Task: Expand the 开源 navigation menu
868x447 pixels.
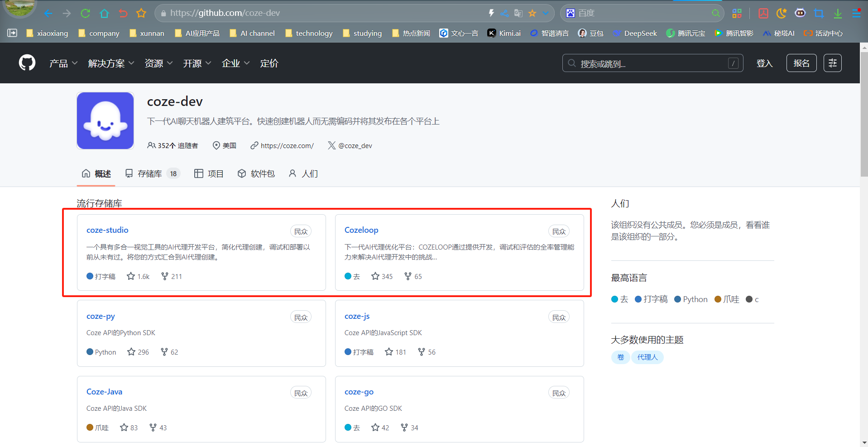Action: pos(197,63)
